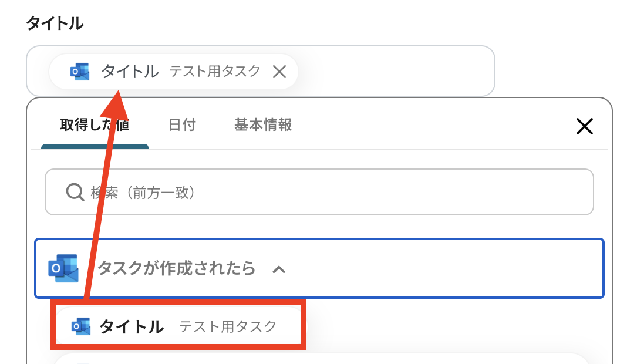This screenshot has height=364, width=627.
Task: Click the タスクが作成されたら section header label
Action: coord(176,268)
